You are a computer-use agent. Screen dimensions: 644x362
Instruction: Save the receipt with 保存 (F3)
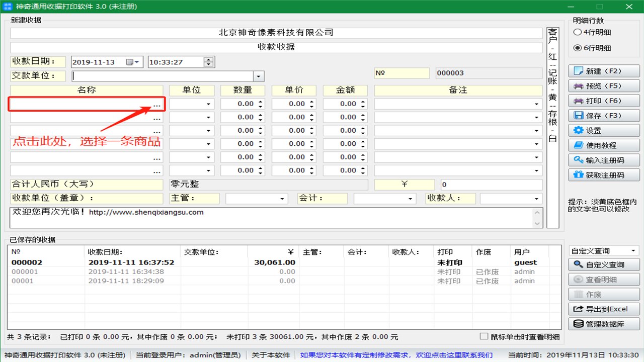pyautogui.click(x=603, y=115)
